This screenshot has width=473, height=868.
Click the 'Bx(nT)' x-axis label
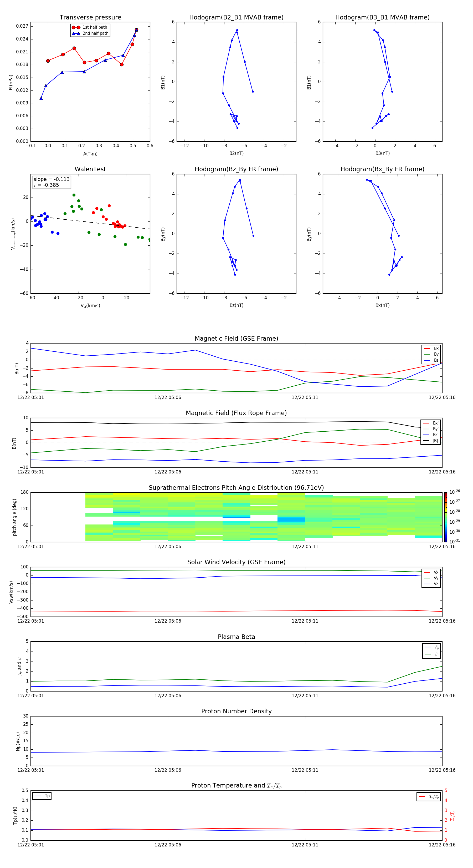click(382, 305)
